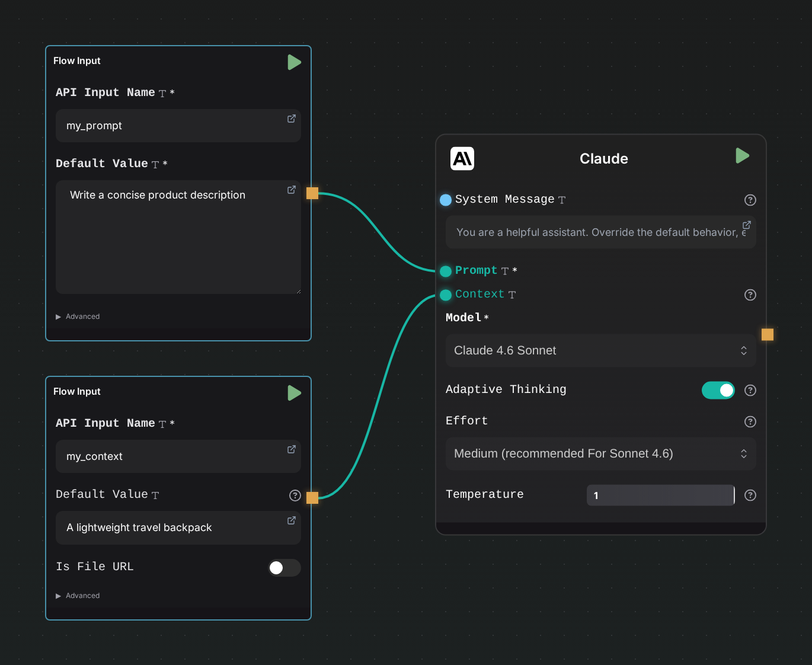
Task: Click the Anthropic logo on Claude node
Action: (462, 159)
